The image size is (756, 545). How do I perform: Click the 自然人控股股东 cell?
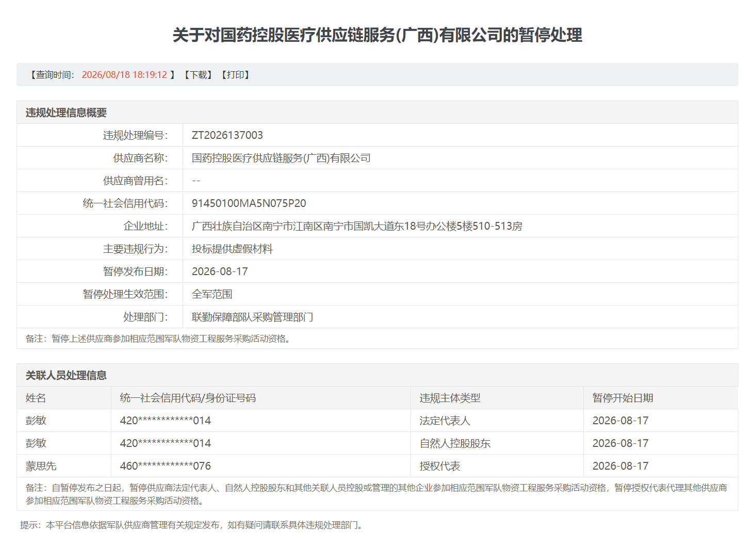(455, 443)
